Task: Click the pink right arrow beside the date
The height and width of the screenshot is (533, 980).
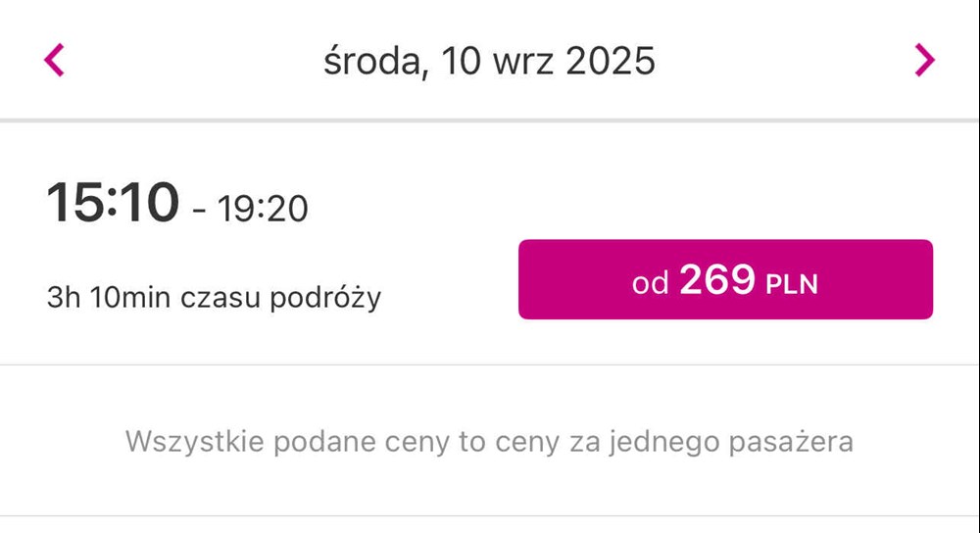Action: tap(924, 60)
